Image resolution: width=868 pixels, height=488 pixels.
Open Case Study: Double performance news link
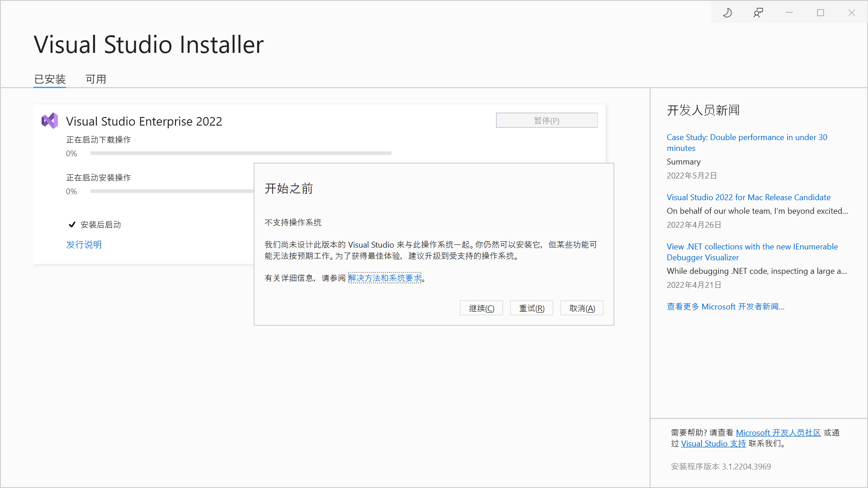tap(747, 142)
